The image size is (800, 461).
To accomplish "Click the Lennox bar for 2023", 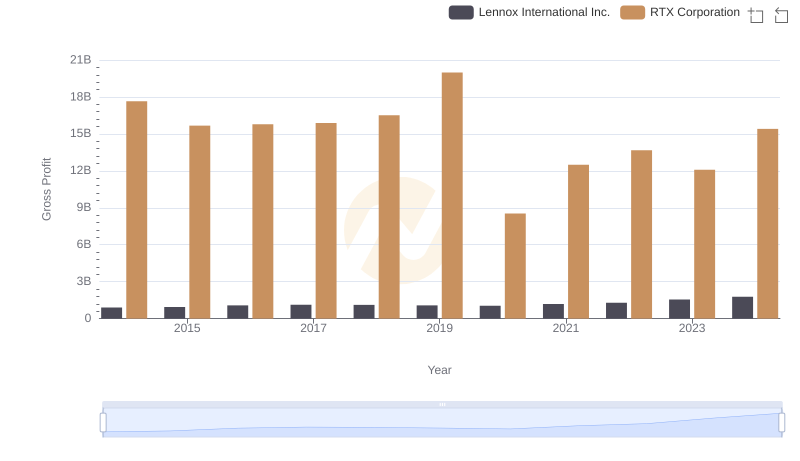I will (x=680, y=309).
